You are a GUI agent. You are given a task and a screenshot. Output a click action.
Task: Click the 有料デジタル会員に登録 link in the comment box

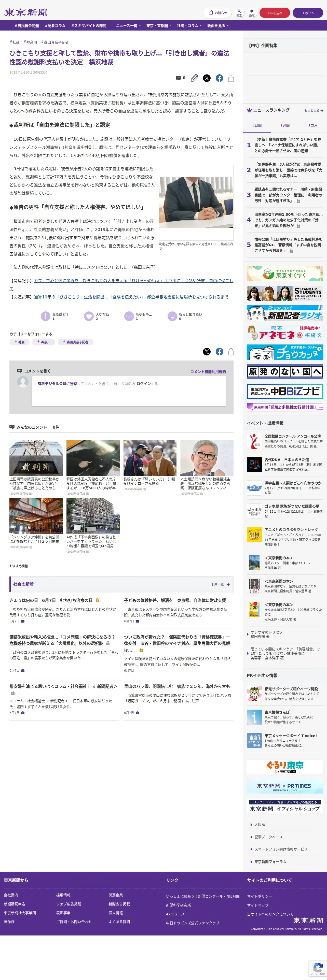point(57,383)
